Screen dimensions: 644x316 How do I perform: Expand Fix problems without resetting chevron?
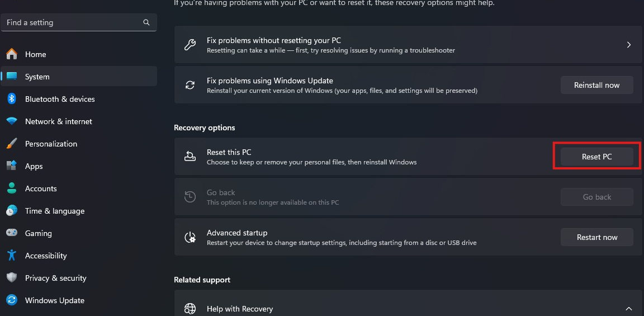click(x=629, y=45)
